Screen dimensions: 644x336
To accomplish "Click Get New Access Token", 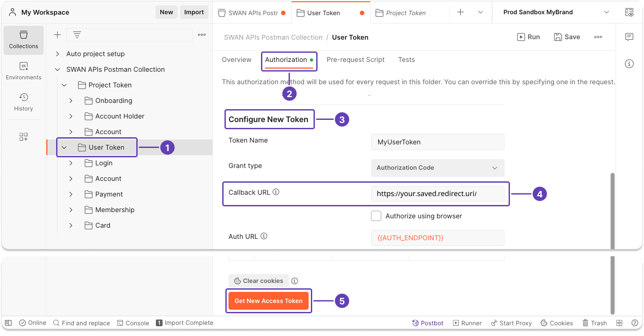I will (x=269, y=301).
